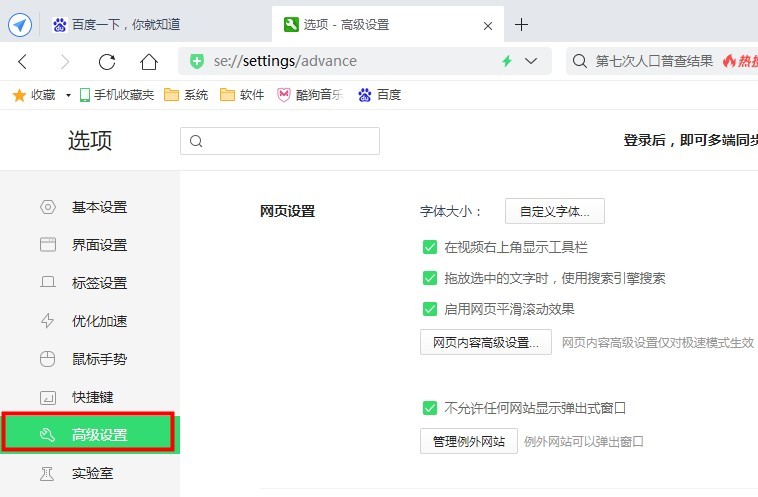Expand the 收藏 dropdown arrow
Viewport: 758px width, 497px height.
tap(68, 95)
